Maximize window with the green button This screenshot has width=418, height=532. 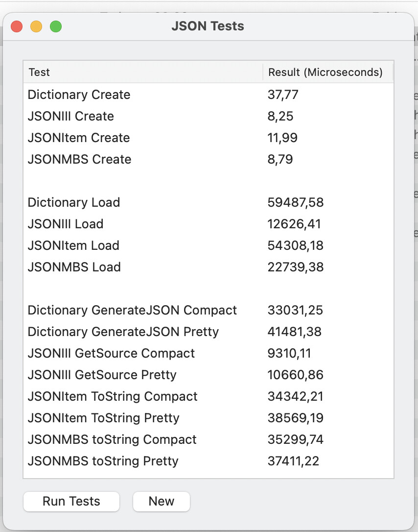56,26
